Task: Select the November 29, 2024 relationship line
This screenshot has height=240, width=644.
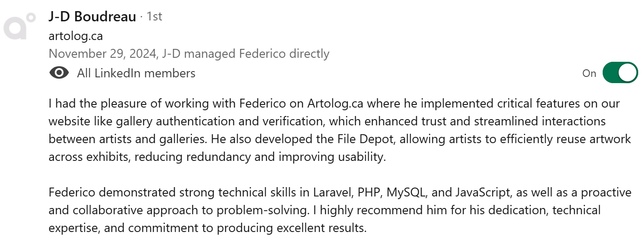Action: click(x=189, y=54)
